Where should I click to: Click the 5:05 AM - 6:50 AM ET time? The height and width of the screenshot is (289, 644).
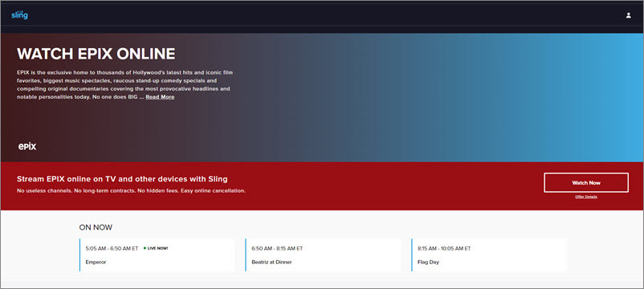(x=112, y=249)
